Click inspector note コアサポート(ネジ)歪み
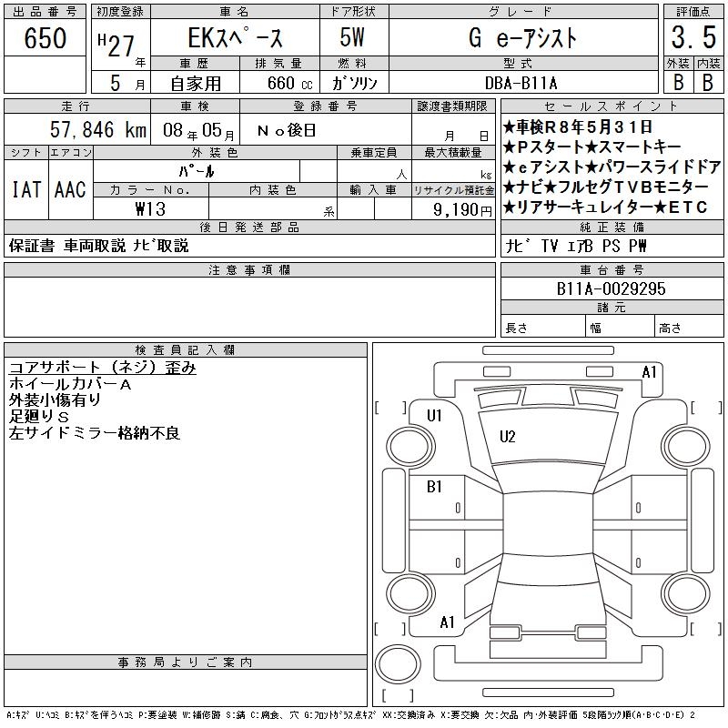Image resolution: width=728 pixels, height=728 pixels. (x=103, y=368)
